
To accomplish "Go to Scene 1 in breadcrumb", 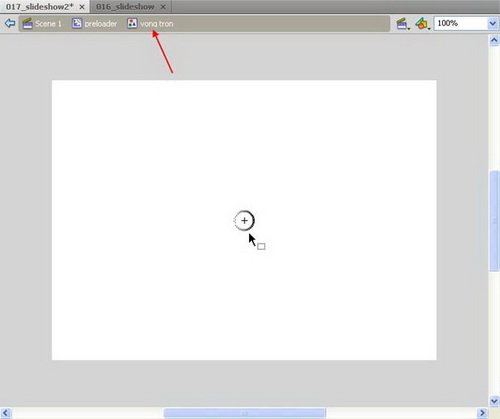I will click(48, 24).
